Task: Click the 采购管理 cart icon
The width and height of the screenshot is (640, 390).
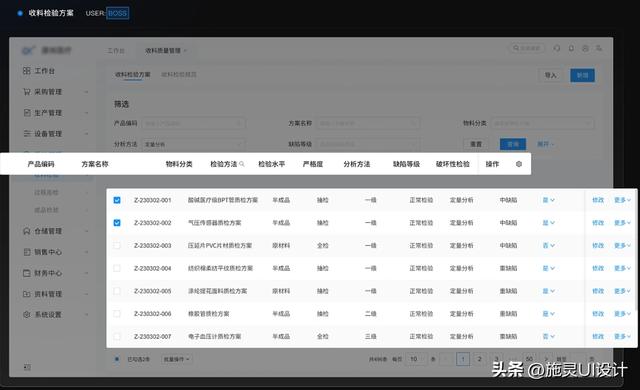Action: (x=27, y=91)
